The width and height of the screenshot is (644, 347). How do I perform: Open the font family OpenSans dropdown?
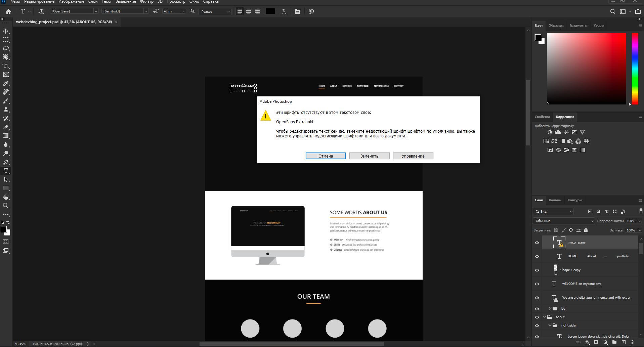coord(96,11)
